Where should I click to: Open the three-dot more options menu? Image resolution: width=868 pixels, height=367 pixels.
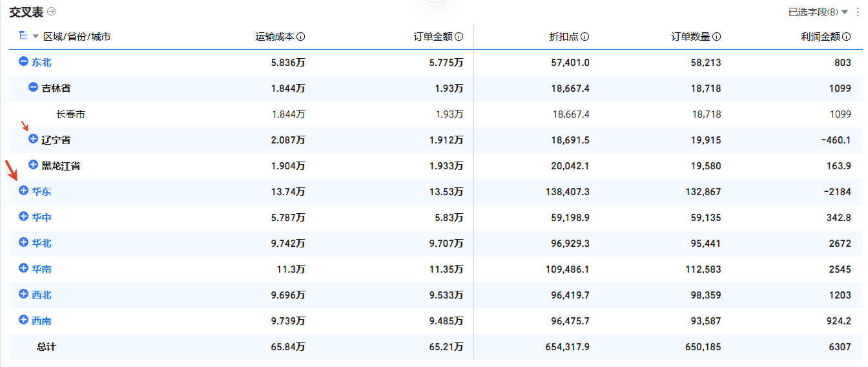point(858,12)
